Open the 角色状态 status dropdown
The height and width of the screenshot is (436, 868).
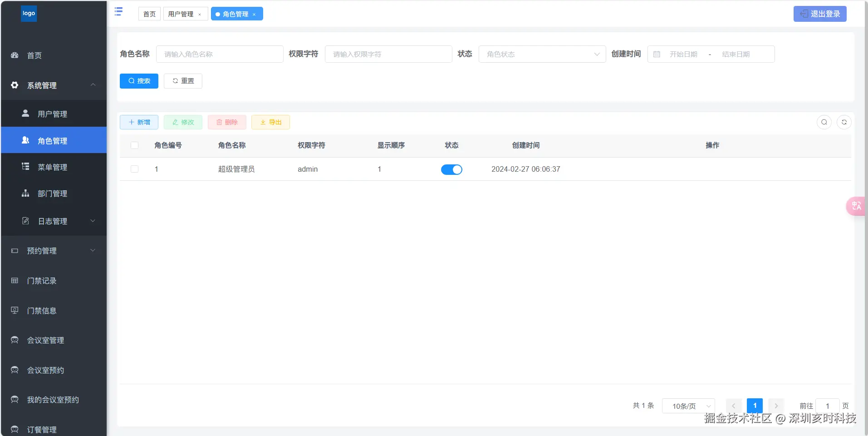[x=542, y=54]
